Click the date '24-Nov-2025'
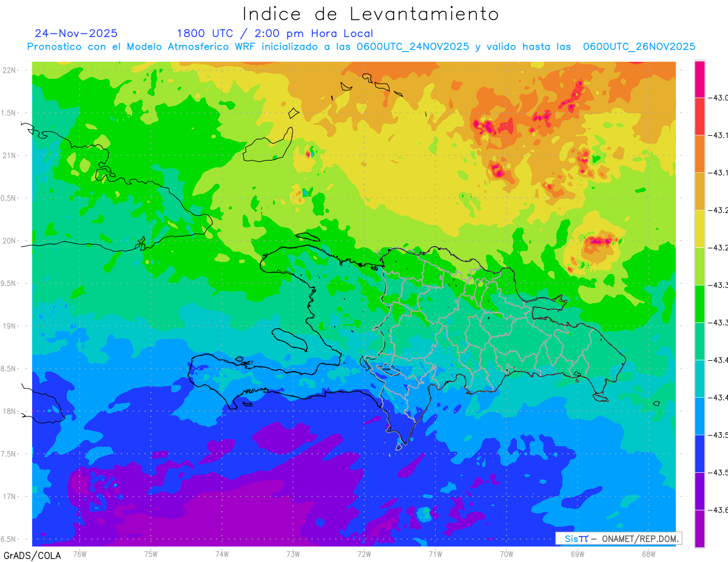 pyautogui.click(x=76, y=33)
